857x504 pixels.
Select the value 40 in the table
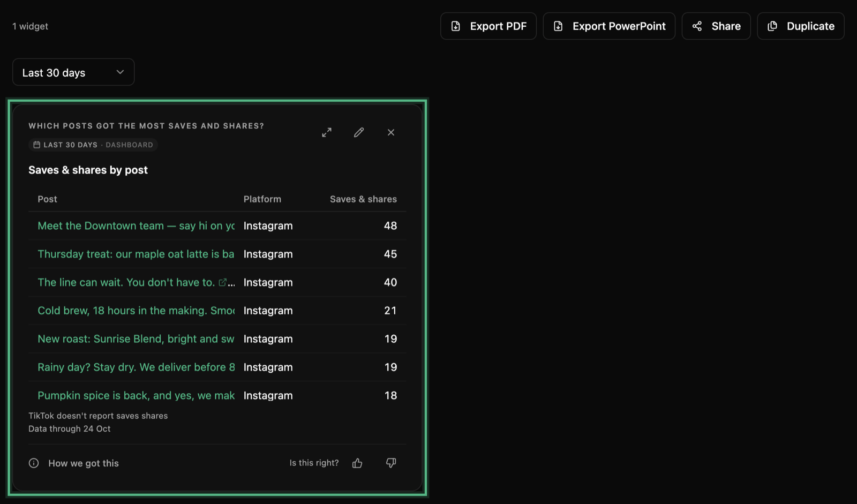[x=390, y=282]
